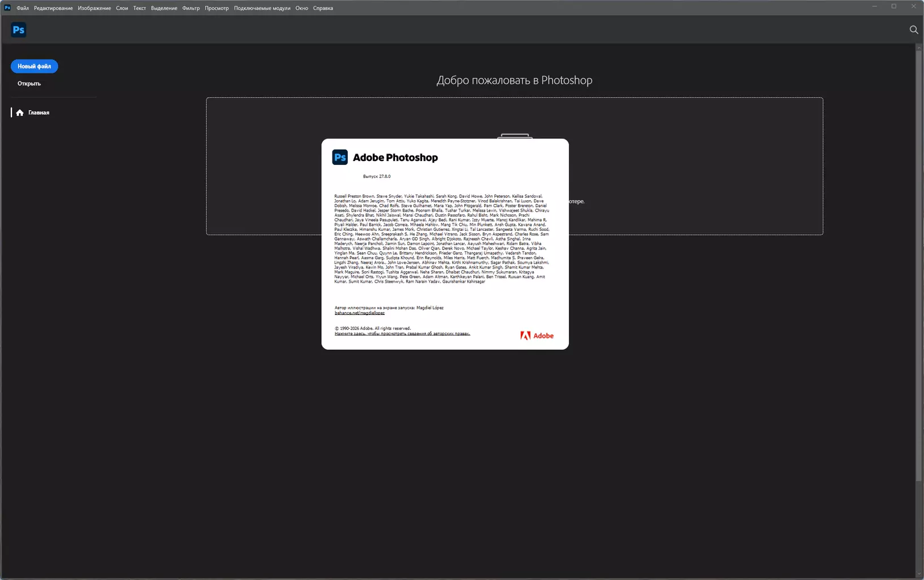Click the copyright details link in About dialog
The height and width of the screenshot is (580, 924).
(x=402, y=334)
